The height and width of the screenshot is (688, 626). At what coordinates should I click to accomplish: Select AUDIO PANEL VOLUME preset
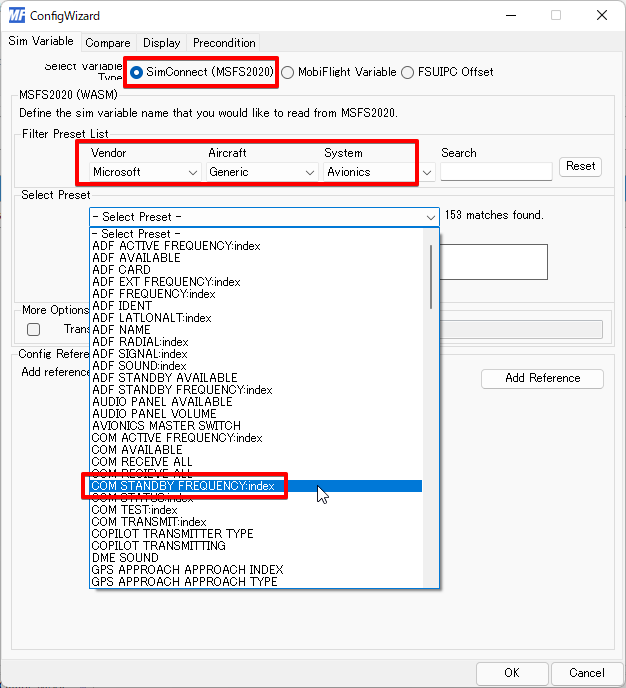click(256, 414)
